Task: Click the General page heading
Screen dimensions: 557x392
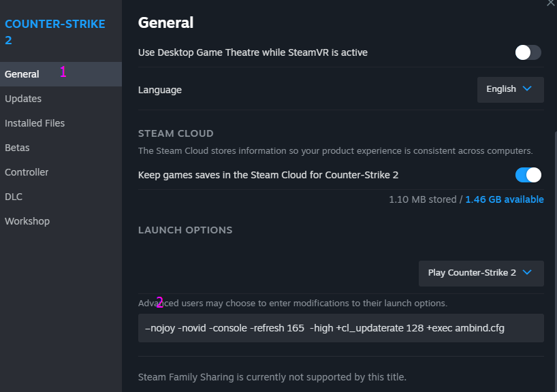Action: (165, 22)
